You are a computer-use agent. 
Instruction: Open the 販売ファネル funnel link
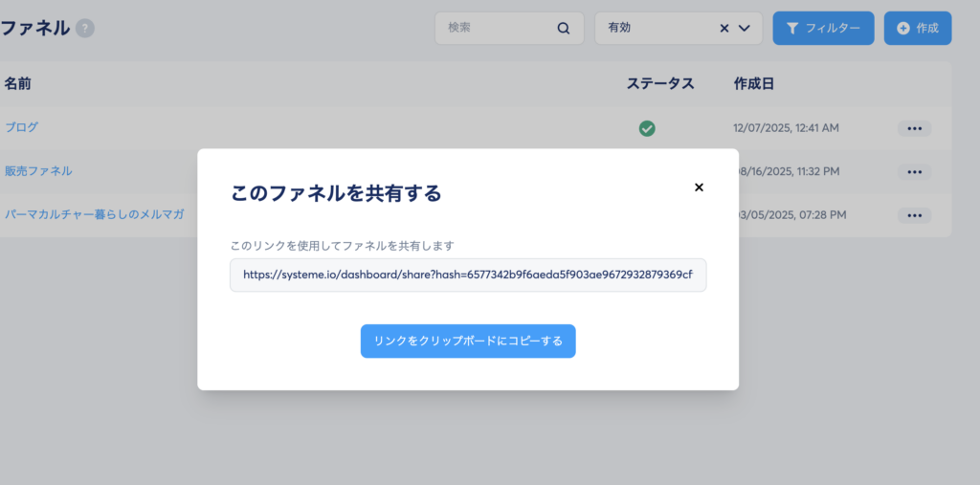point(38,171)
